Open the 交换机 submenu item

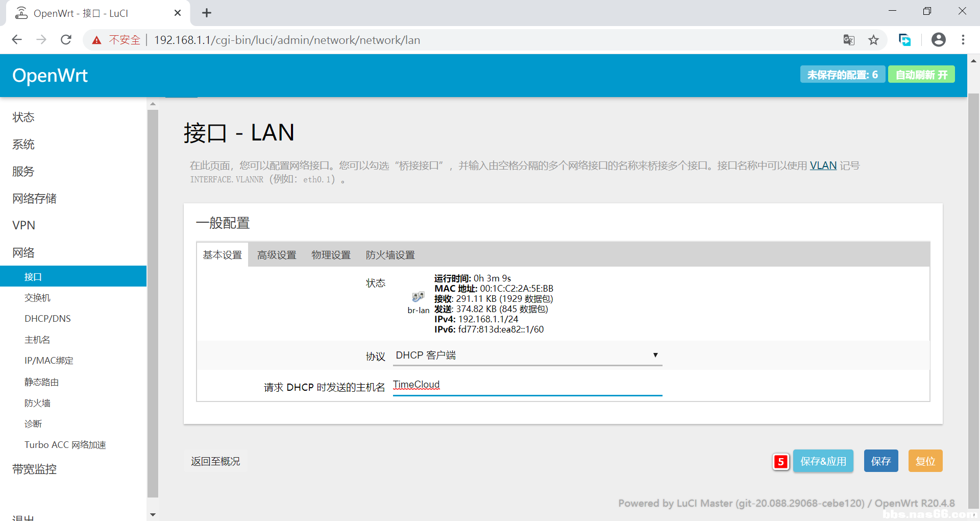coord(37,298)
